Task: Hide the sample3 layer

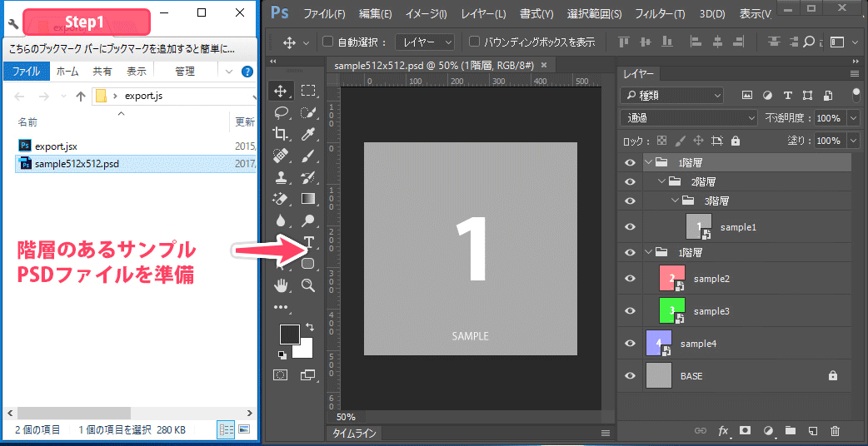Action: [x=630, y=311]
